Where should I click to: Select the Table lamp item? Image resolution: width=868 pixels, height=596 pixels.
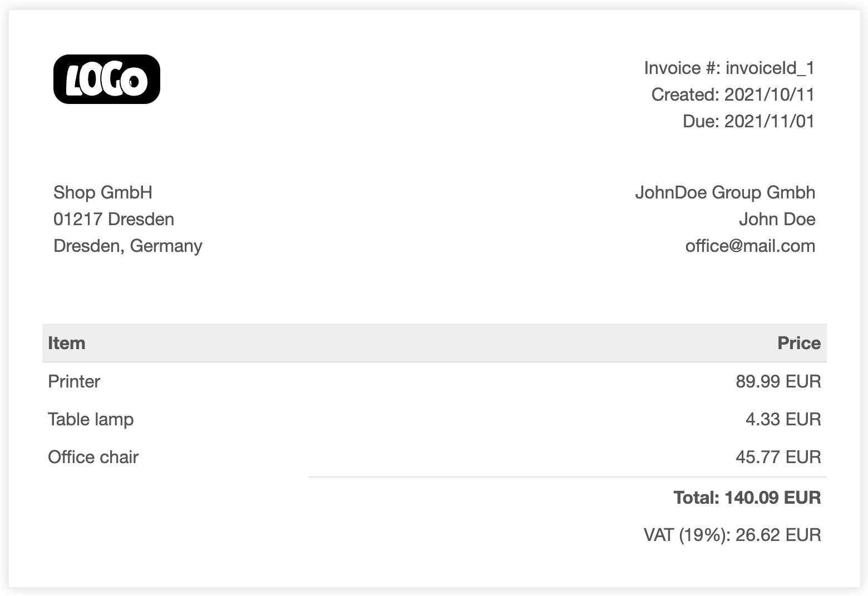[91, 419]
